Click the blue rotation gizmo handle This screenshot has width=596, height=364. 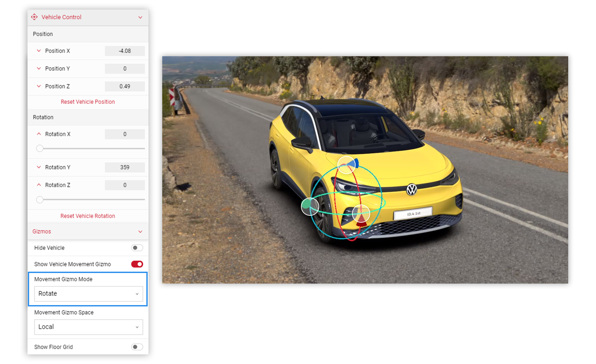point(347,164)
